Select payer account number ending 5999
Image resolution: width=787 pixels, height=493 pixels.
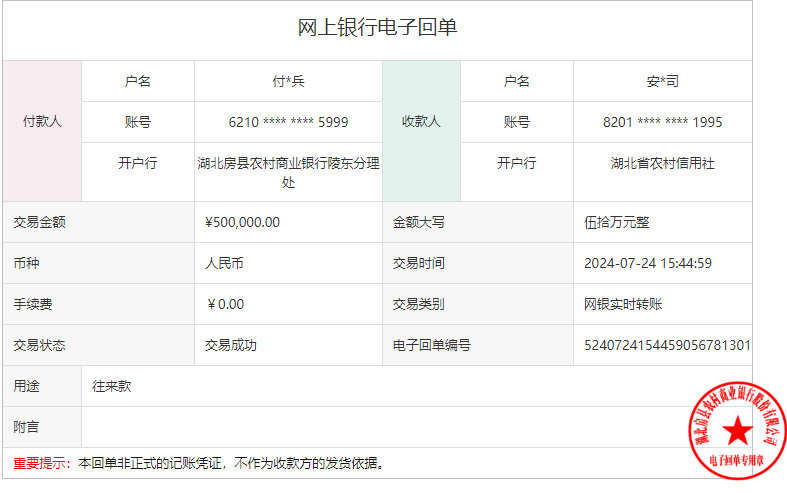coord(288,122)
